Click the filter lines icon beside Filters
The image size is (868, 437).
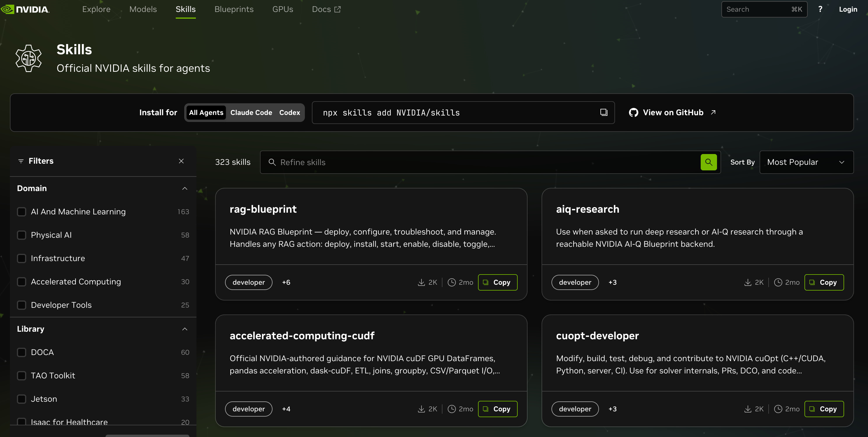click(x=21, y=161)
